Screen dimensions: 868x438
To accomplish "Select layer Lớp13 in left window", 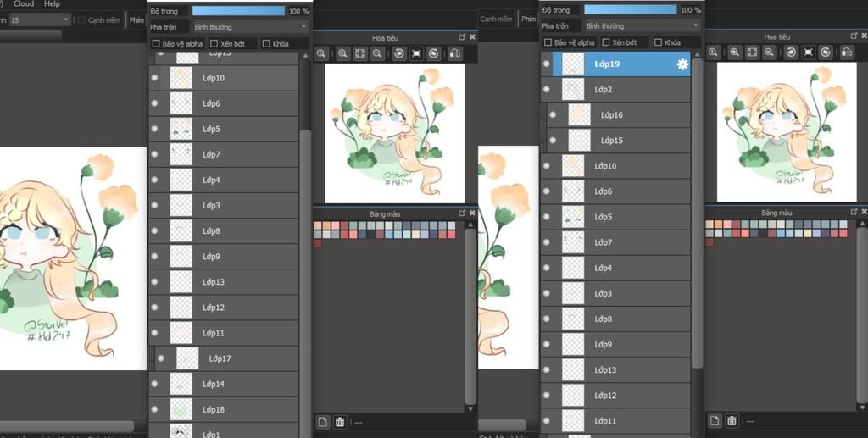I will point(224,282).
